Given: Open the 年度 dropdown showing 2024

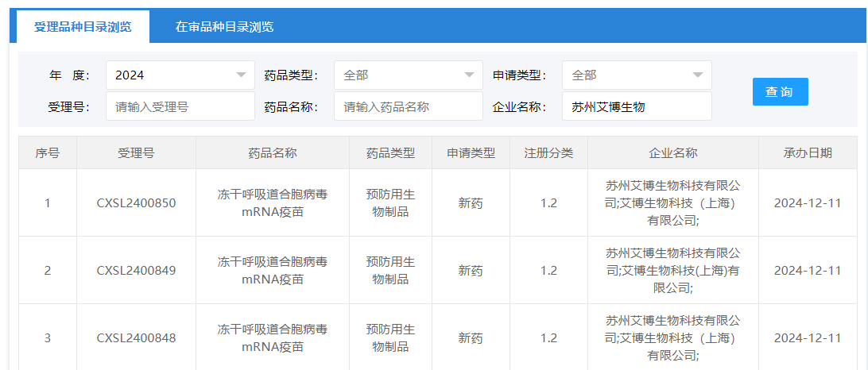Looking at the screenshot, I should tap(180, 75).
